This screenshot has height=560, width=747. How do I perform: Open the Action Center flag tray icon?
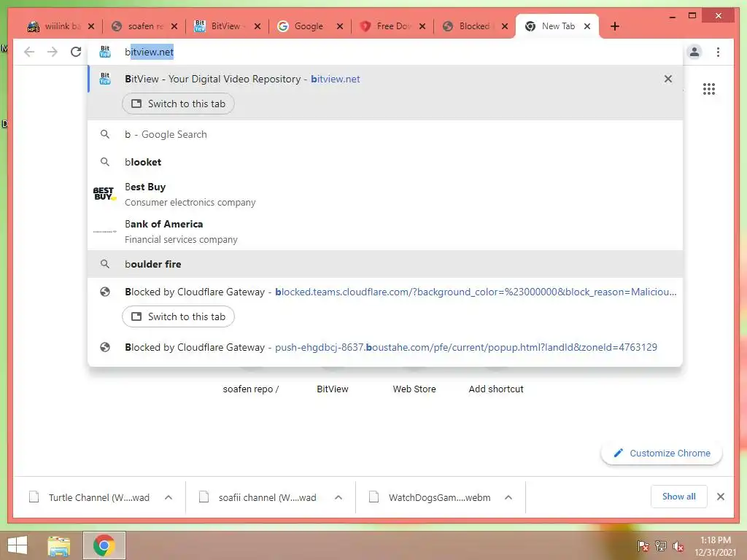pos(643,545)
